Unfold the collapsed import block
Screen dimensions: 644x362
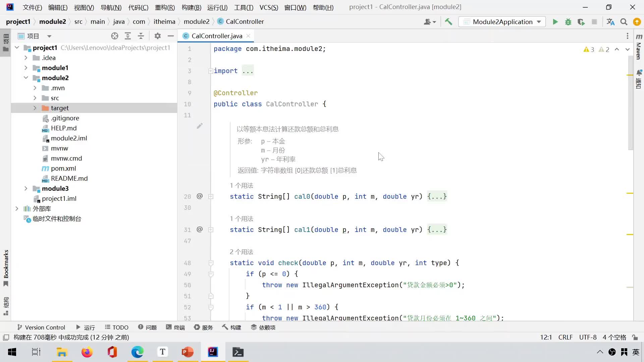211,71
